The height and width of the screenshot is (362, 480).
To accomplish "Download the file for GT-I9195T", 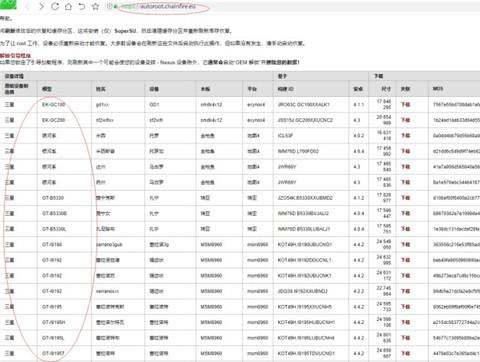I will (405, 353).
